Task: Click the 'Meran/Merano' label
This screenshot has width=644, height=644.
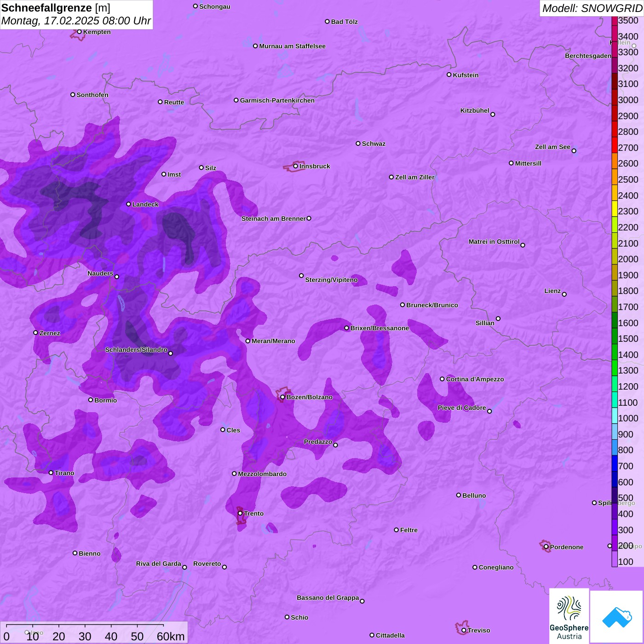Action: pos(273,341)
